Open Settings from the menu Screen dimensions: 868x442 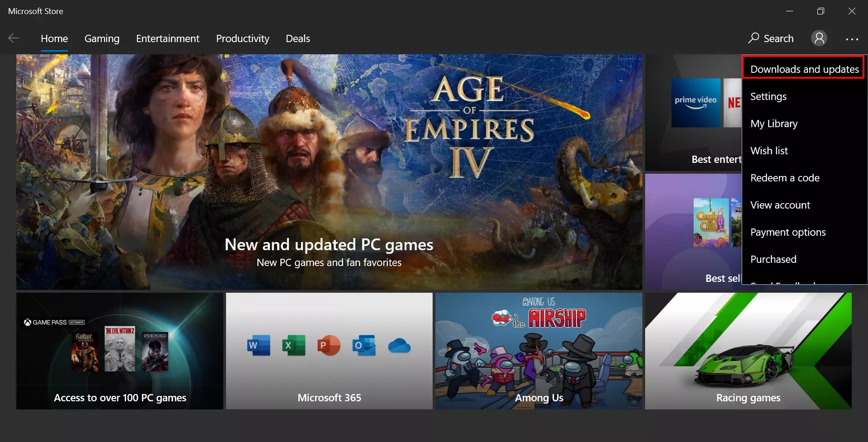(x=805, y=96)
